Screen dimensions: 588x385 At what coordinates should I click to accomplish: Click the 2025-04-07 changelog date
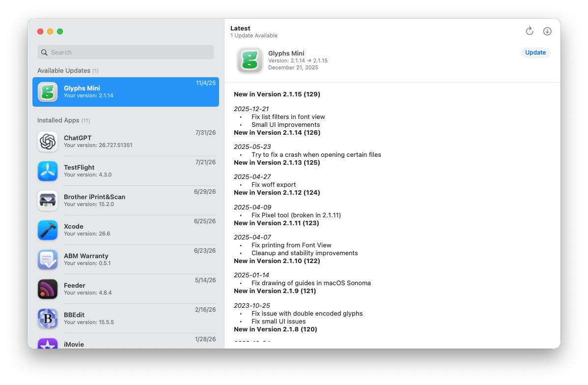pos(252,237)
